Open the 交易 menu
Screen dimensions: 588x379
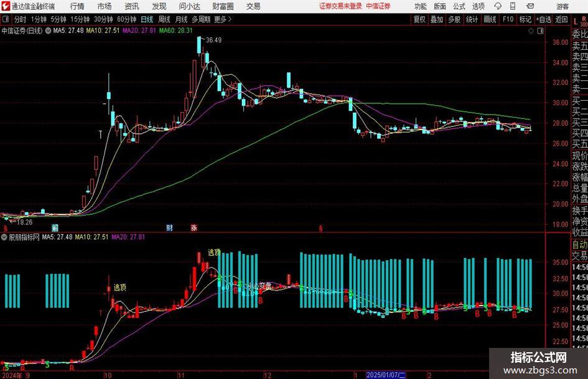point(253,6)
